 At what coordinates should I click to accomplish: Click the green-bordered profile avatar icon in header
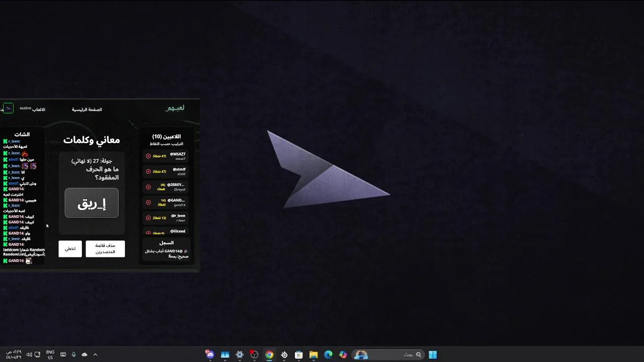click(8, 108)
